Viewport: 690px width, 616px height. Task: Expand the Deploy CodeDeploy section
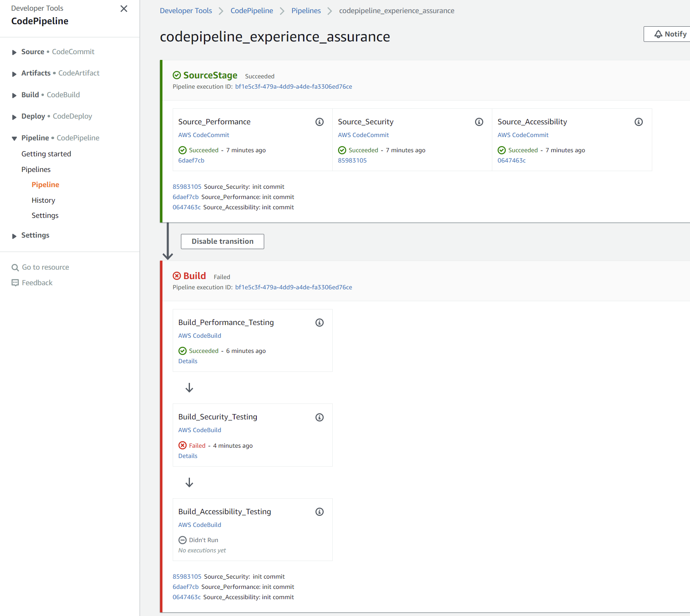(x=14, y=117)
